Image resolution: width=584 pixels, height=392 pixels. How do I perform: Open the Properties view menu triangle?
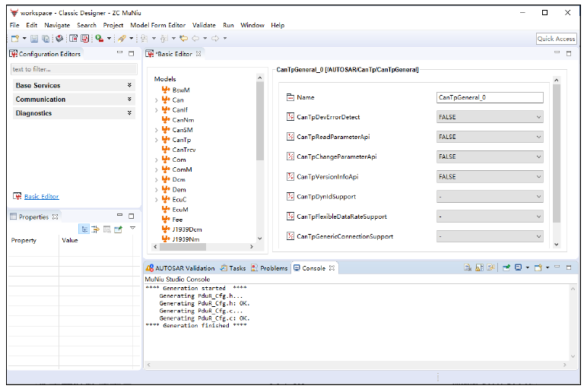click(x=132, y=228)
